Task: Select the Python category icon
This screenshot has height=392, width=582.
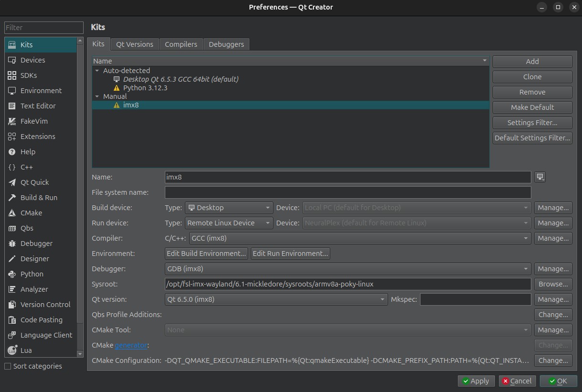Action: (x=12, y=274)
